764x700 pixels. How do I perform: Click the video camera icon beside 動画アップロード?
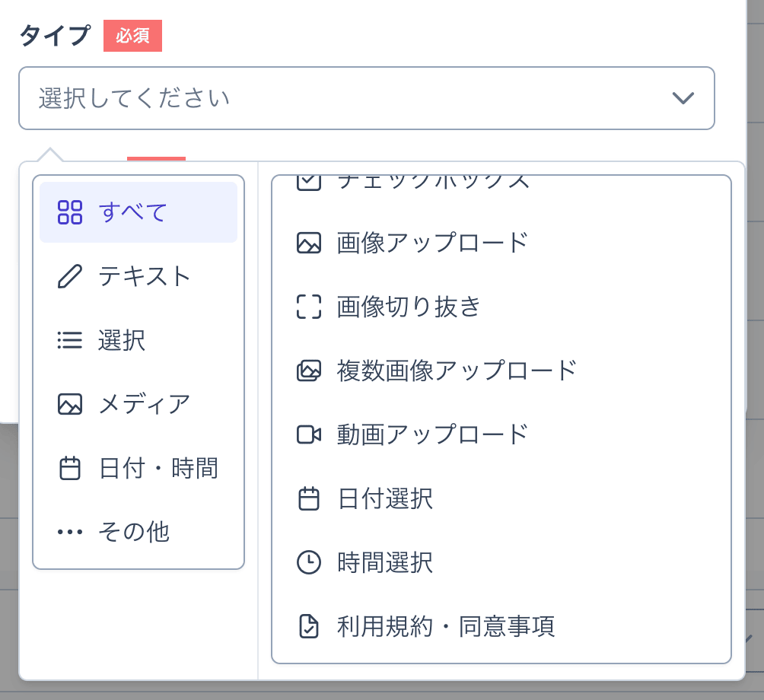click(309, 434)
